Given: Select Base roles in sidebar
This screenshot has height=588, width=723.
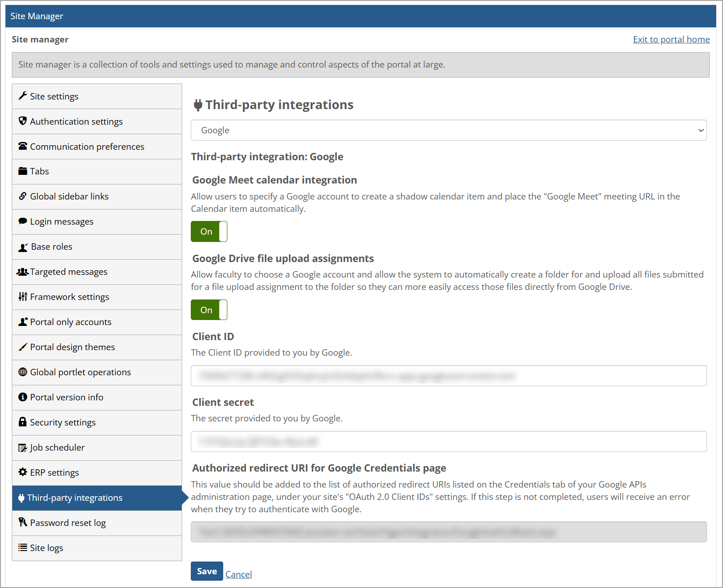Looking at the screenshot, I should click(x=97, y=247).
